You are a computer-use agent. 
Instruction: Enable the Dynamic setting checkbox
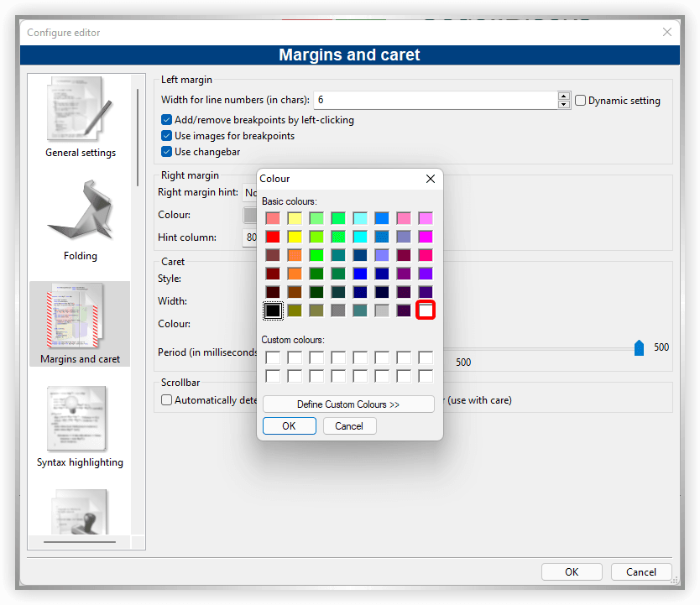click(x=580, y=100)
